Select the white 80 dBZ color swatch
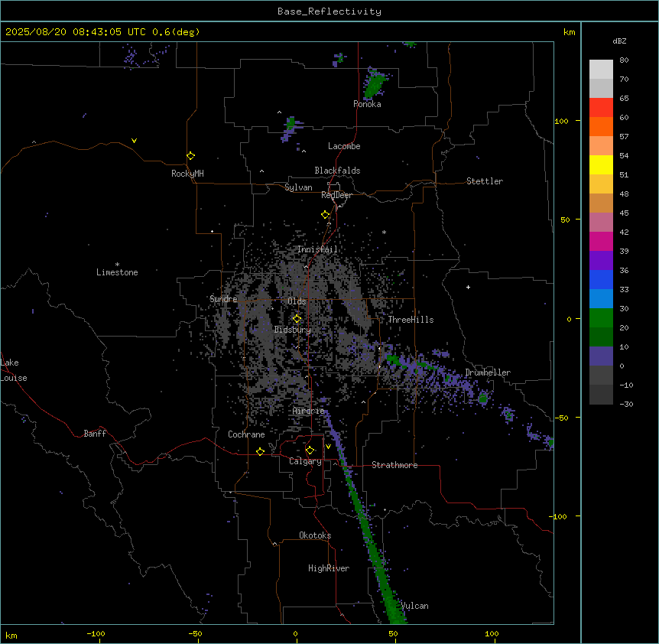 601,70
